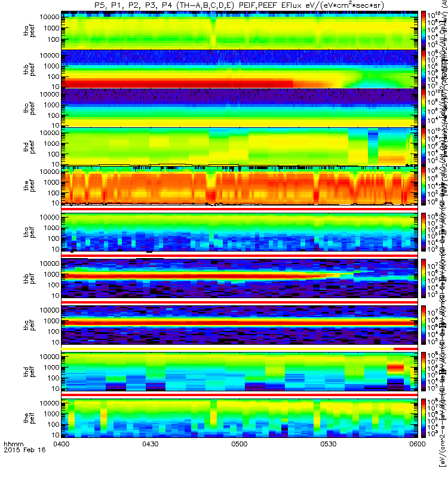The image size is (448, 478).
Task: Click inside the thb peef spectrogram
Action: (240, 69)
